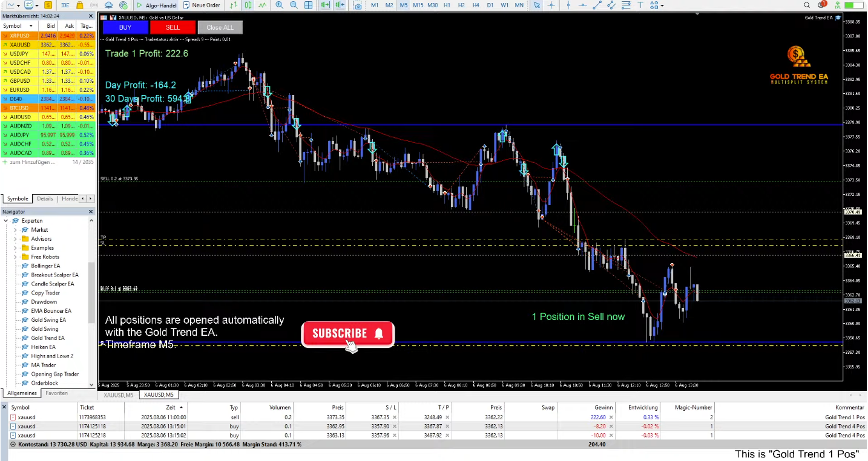Zoom in on the chart

279,5
